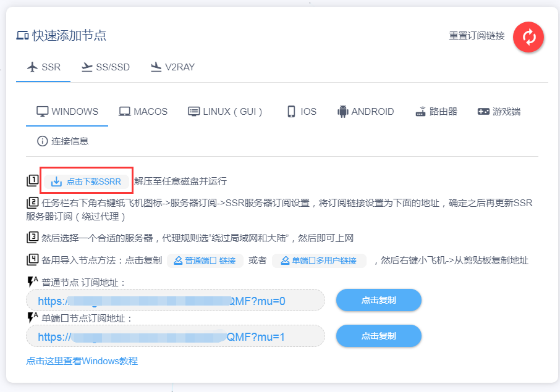Click the 单端口节点订阅地址 label

coord(87,319)
